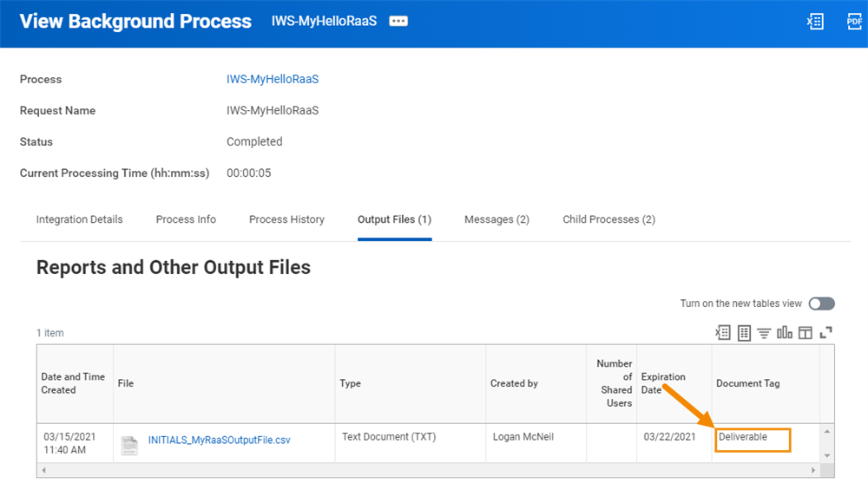Open Child Processes (2) tab

(x=609, y=219)
